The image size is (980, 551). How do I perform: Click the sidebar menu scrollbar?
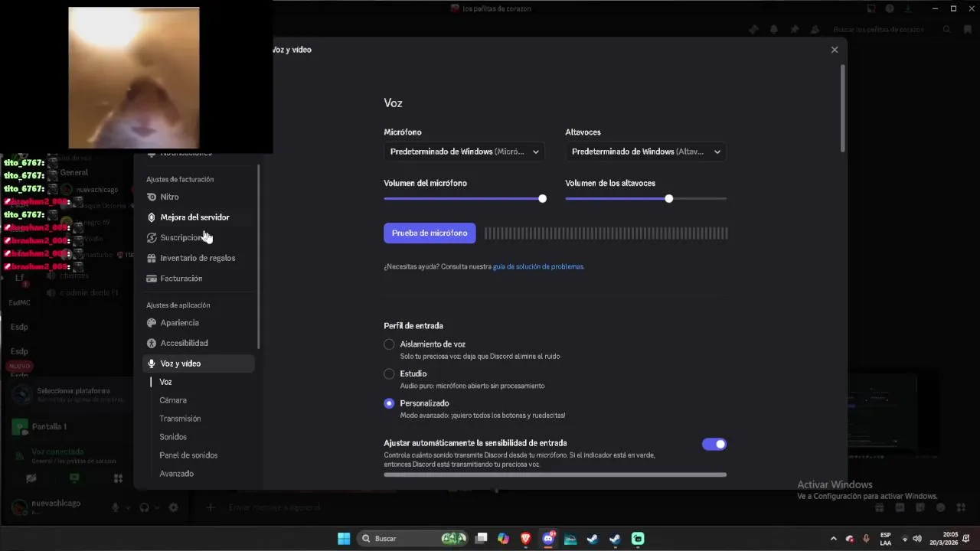(259, 256)
